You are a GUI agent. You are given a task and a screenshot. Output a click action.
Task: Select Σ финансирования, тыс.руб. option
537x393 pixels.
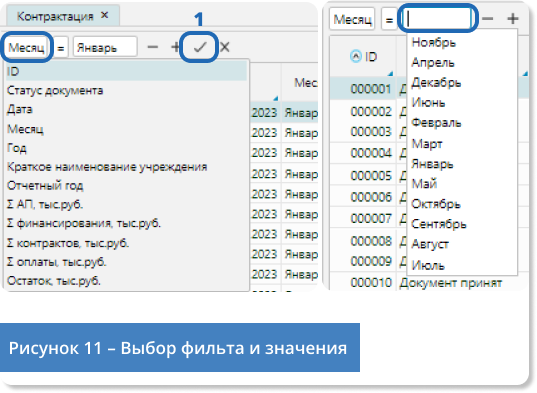click(x=126, y=223)
